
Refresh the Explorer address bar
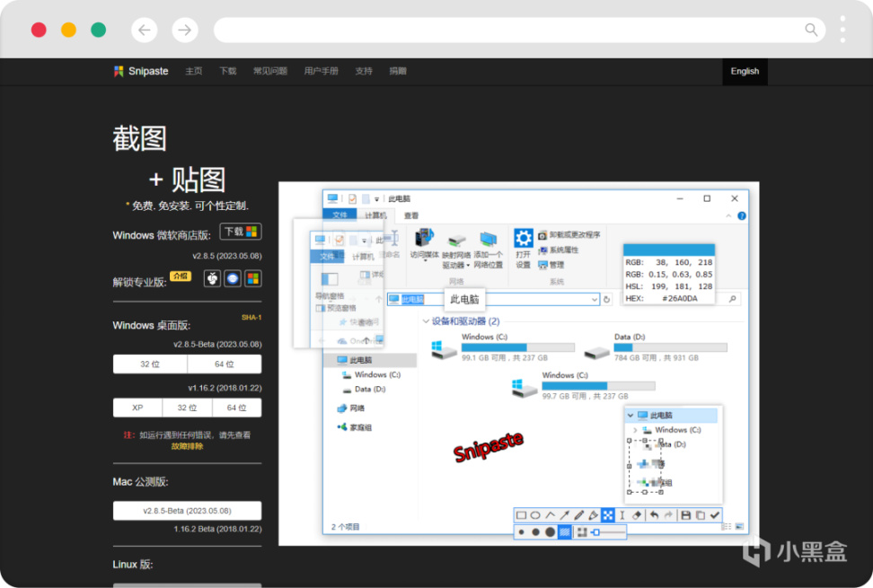tap(607, 299)
